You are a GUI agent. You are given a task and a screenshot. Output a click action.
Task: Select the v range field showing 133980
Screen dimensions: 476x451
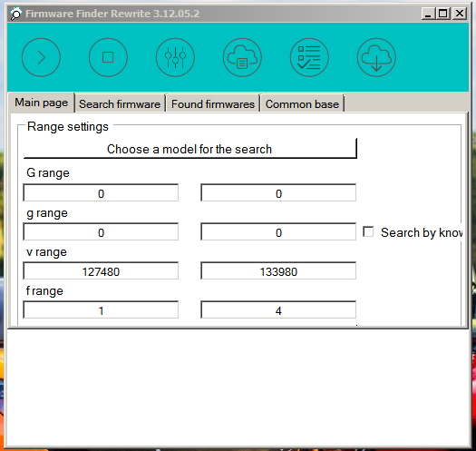coord(278,271)
